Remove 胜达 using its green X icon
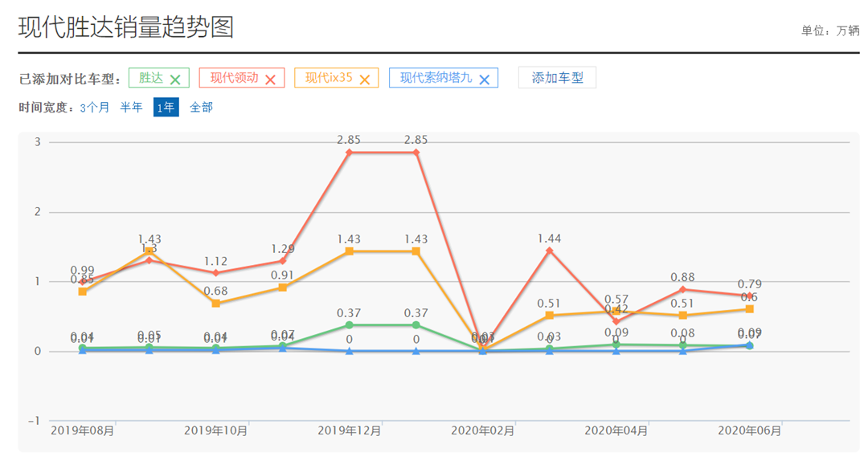The height and width of the screenshot is (473, 868). coord(175,79)
